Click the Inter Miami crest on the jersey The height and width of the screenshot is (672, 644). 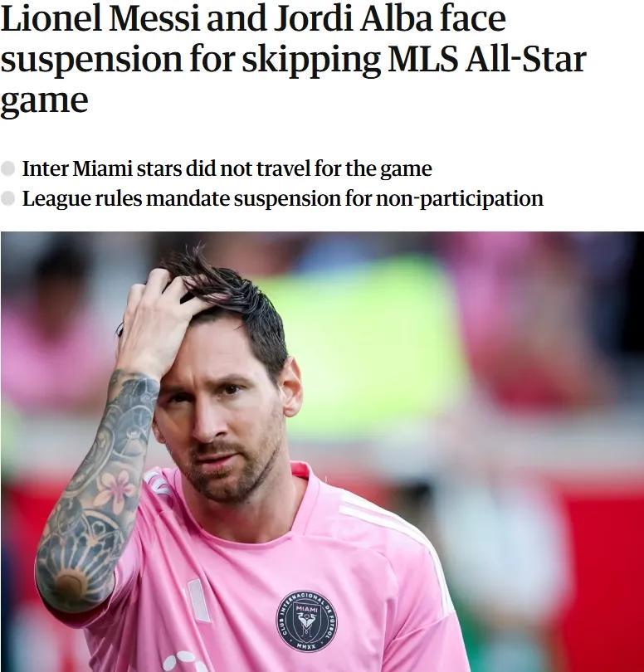[306, 621]
